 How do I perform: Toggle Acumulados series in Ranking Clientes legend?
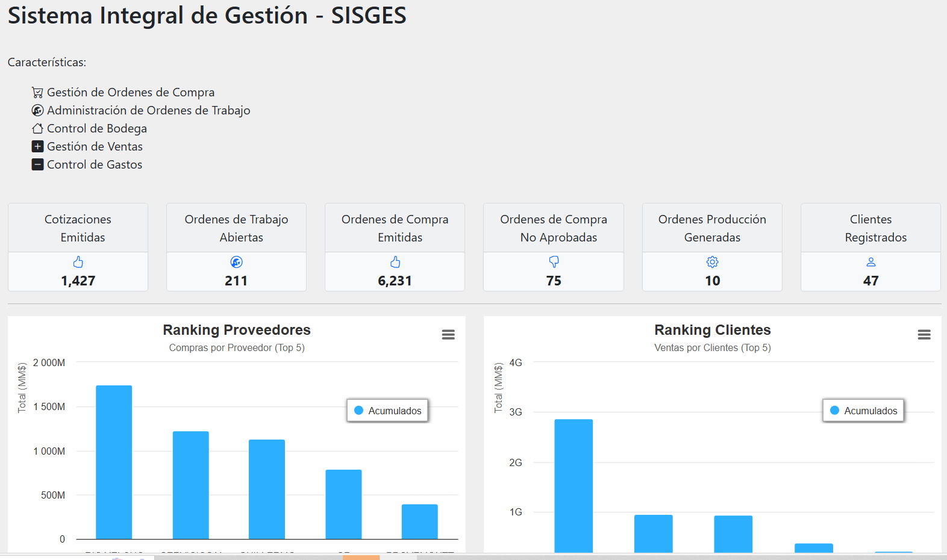click(864, 411)
